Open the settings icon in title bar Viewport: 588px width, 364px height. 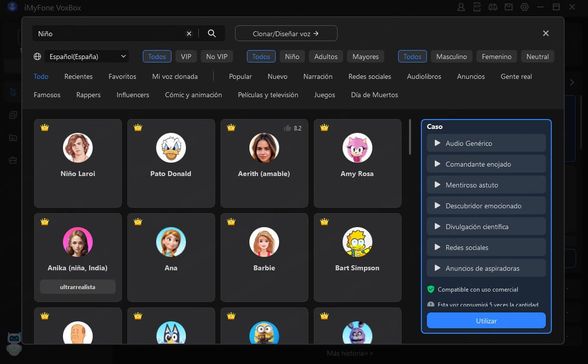(x=524, y=7)
